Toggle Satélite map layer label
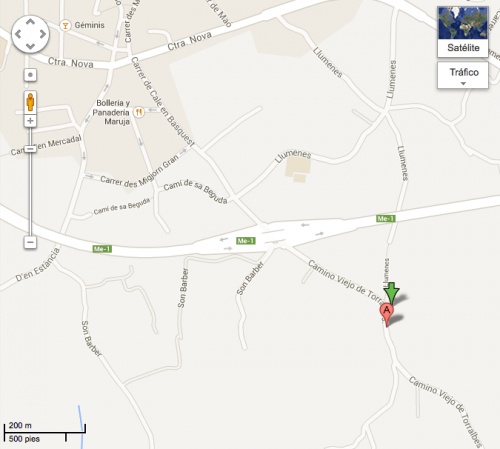The width and height of the screenshot is (500, 449). pyautogui.click(x=463, y=48)
